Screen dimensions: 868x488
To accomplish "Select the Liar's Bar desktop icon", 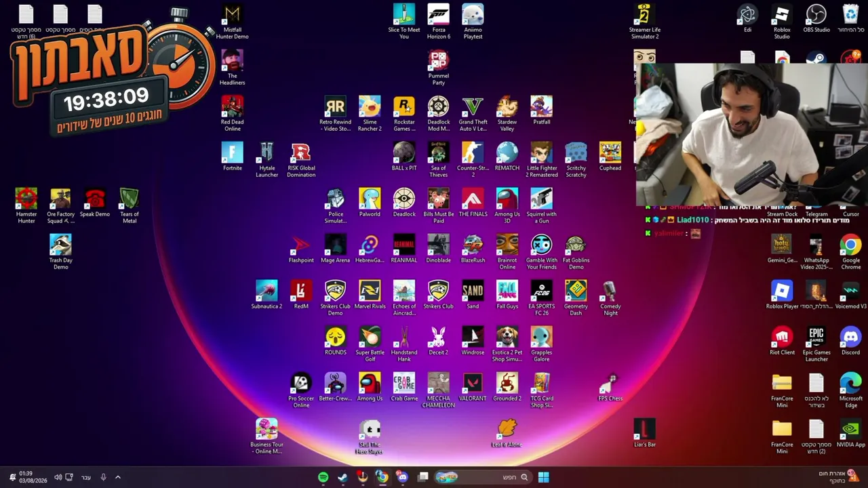I will tap(645, 434).
